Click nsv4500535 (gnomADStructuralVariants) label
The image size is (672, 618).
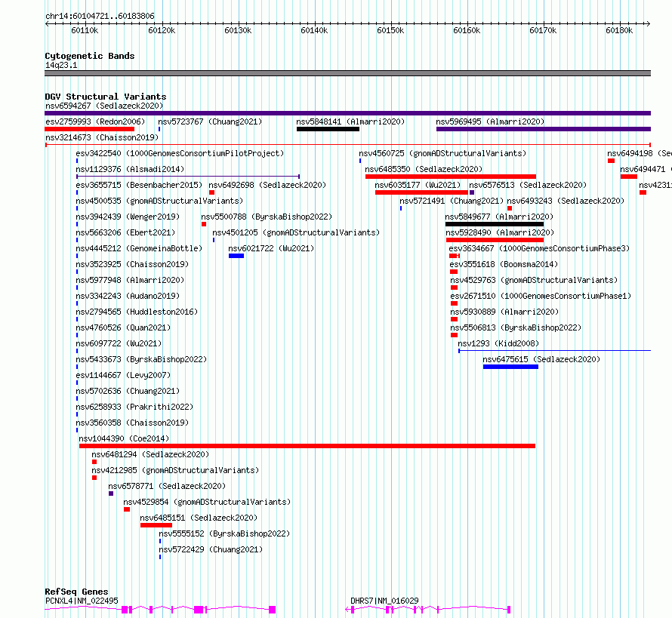click(159, 201)
